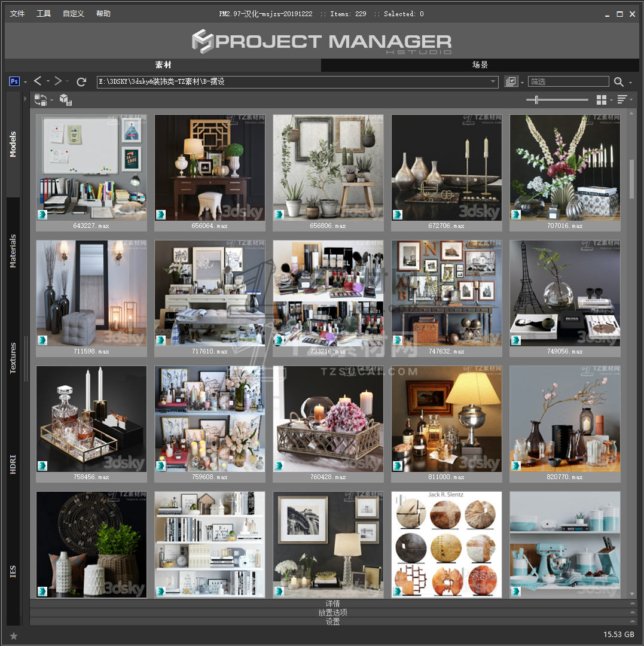Open filter options dropdown arrow
Image resolution: width=644 pixels, height=646 pixels.
tap(522, 83)
